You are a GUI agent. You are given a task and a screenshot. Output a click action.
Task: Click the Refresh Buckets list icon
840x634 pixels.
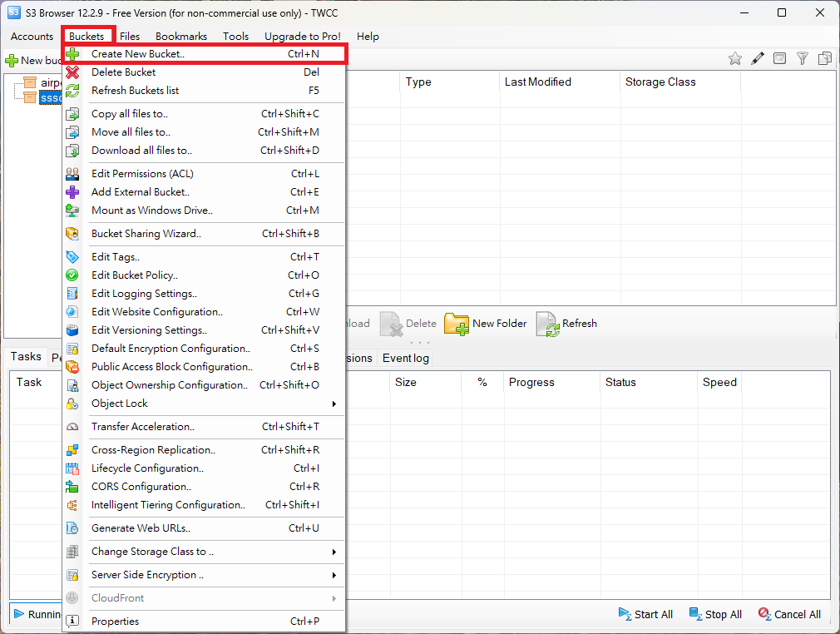72,91
